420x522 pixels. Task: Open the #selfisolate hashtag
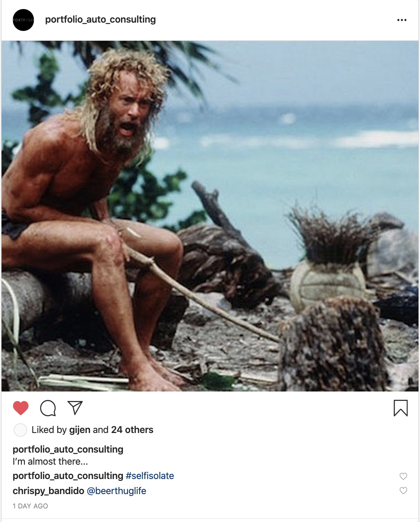[x=150, y=476]
